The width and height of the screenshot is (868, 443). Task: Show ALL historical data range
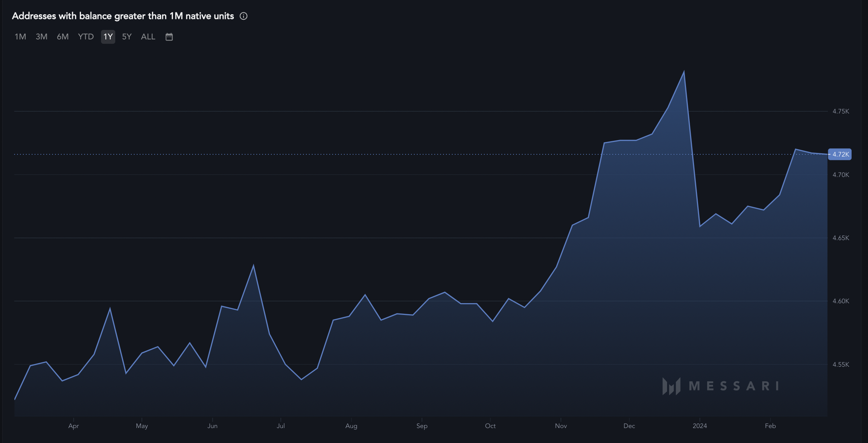pyautogui.click(x=148, y=37)
